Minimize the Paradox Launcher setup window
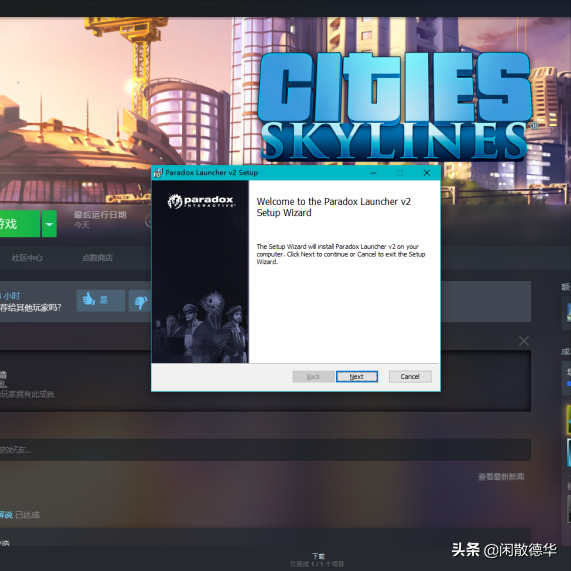The height and width of the screenshot is (571, 571). click(373, 173)
